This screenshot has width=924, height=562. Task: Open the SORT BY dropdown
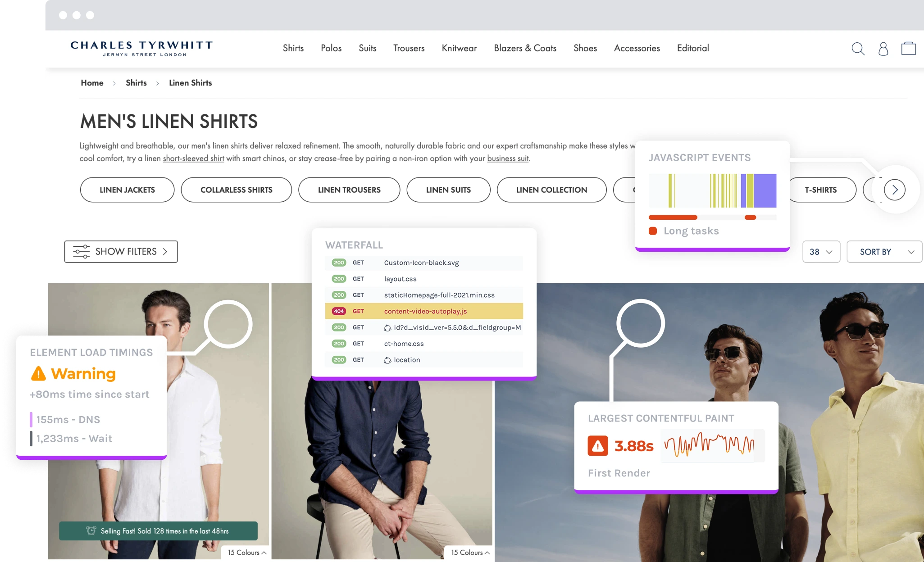(x=884, y=252)
